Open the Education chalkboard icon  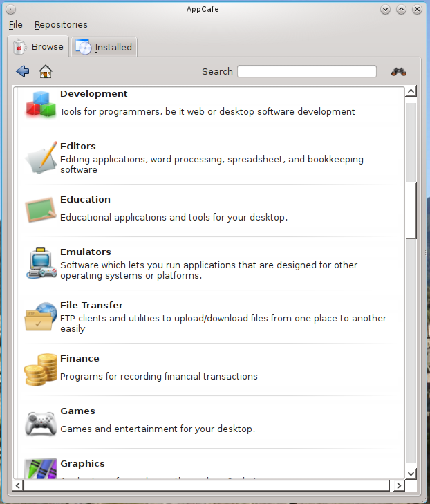(41, 209)
